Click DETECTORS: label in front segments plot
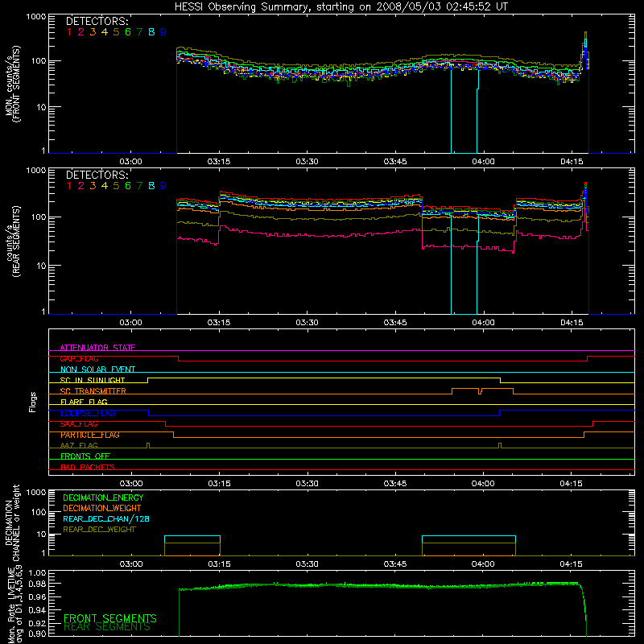Screen dimensions: 644x644 97,21
